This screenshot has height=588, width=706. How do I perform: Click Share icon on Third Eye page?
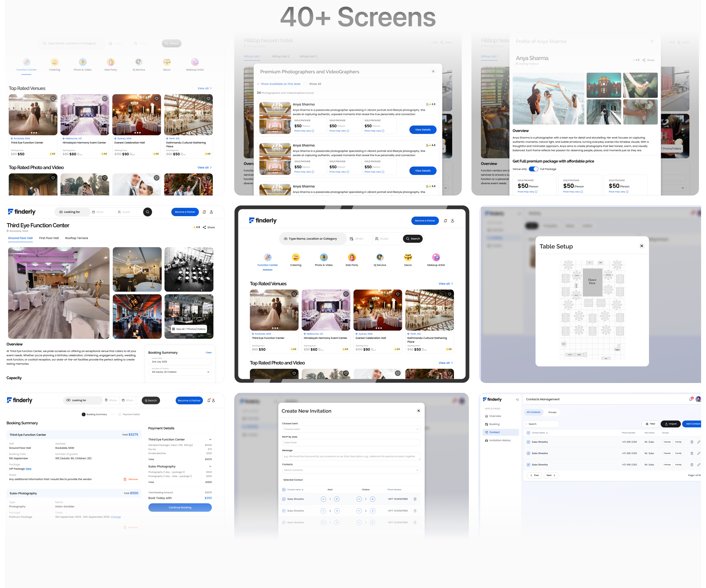[205, 227]
